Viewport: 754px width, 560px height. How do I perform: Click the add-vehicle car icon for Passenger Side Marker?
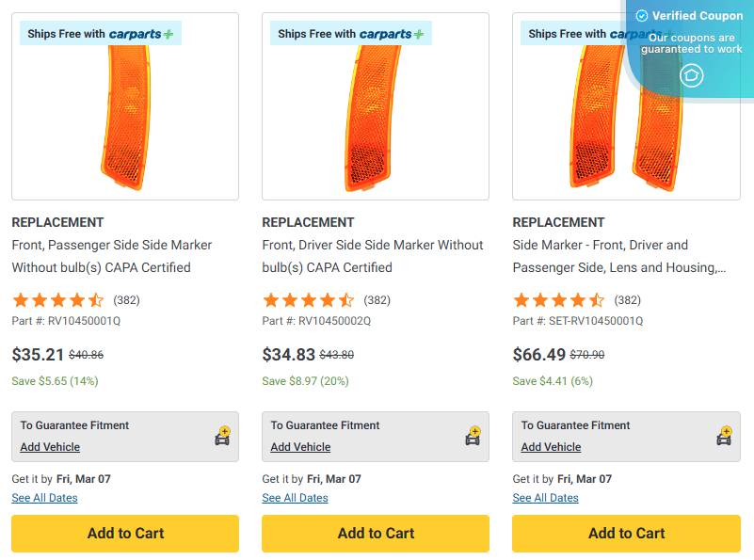[x=222, y=437]
